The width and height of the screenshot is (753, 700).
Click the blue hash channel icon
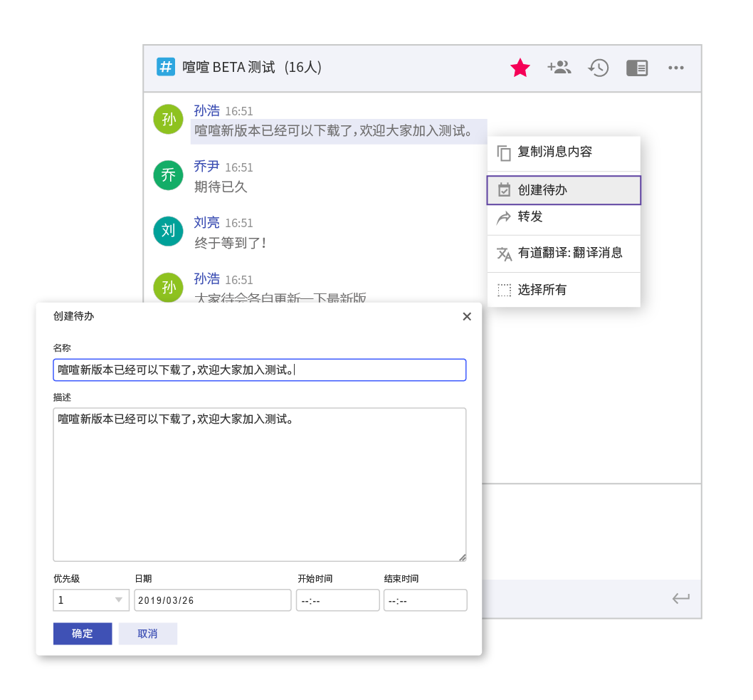pyautogui.click(x=166, y=67)
